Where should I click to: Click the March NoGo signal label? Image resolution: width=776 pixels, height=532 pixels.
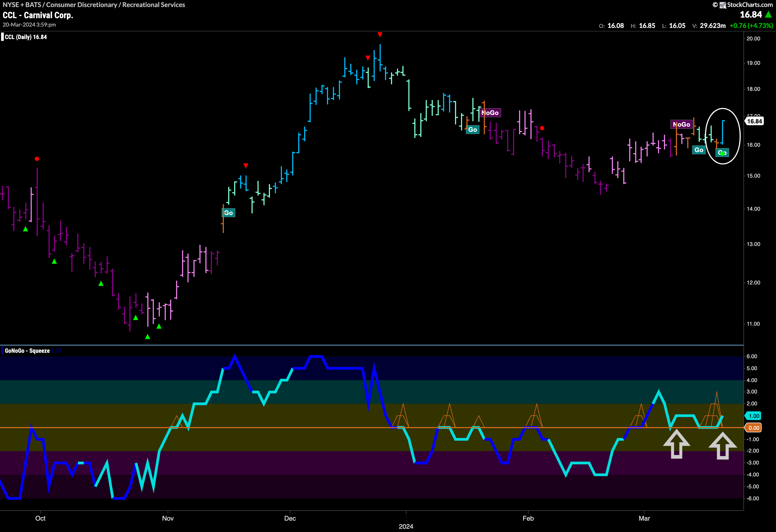point(682,124)
